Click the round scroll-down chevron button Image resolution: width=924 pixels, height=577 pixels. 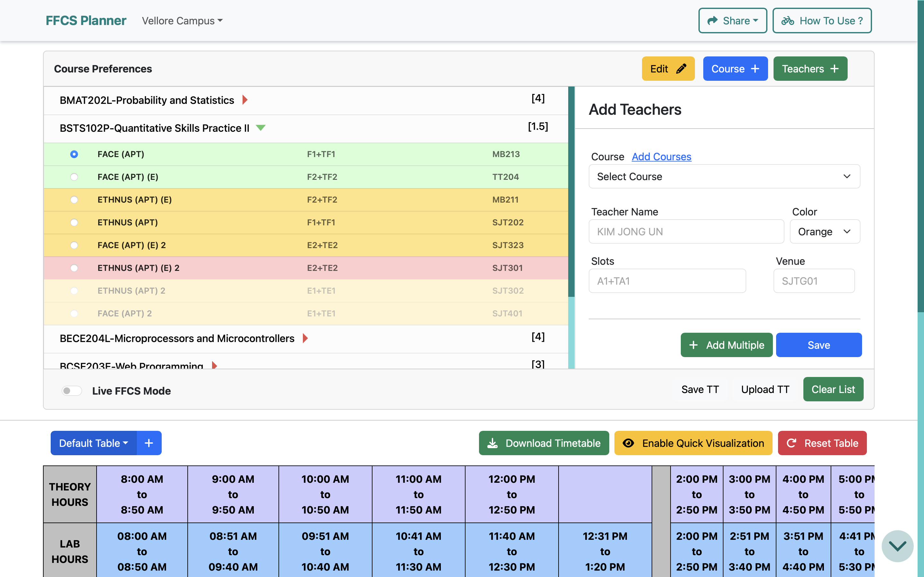(x=897, y=546)
